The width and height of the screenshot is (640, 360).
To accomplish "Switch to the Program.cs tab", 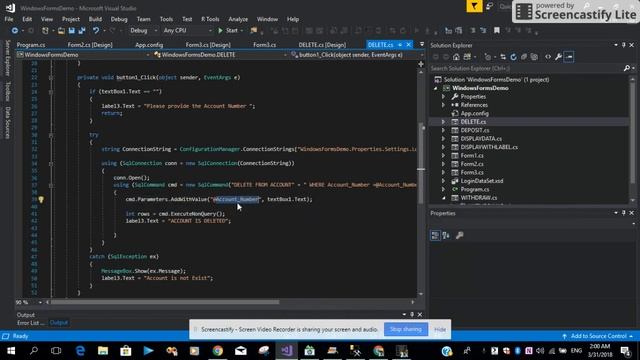I will [x=31, y=45].
